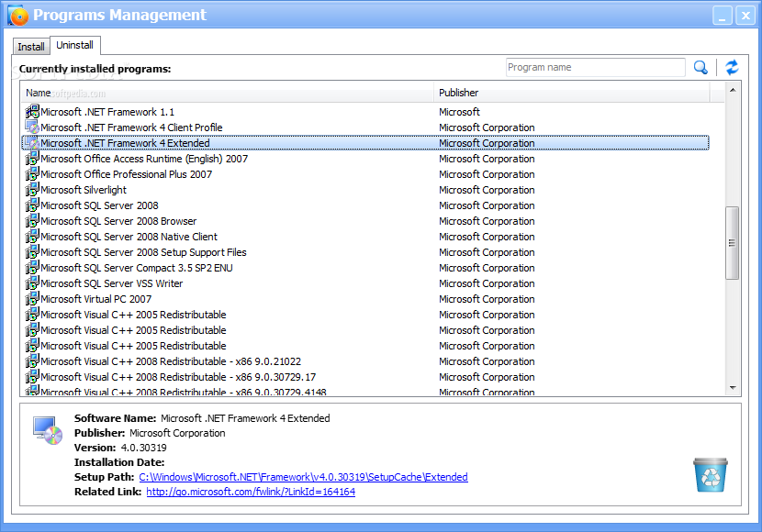Screen dimensions: 762x532
Task: Close the Programs Management window
Action: point(745,15)
